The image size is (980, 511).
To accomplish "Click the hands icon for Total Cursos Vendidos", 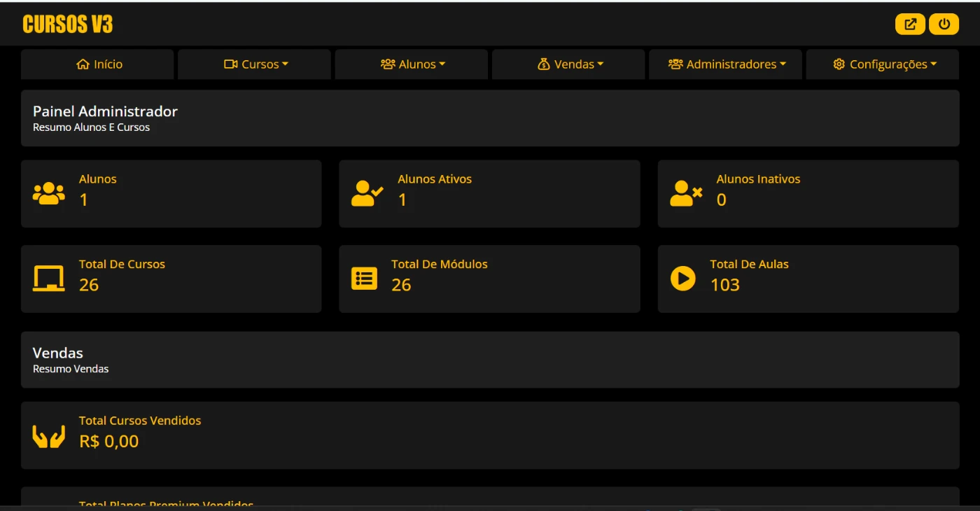I will click(48, 435).
